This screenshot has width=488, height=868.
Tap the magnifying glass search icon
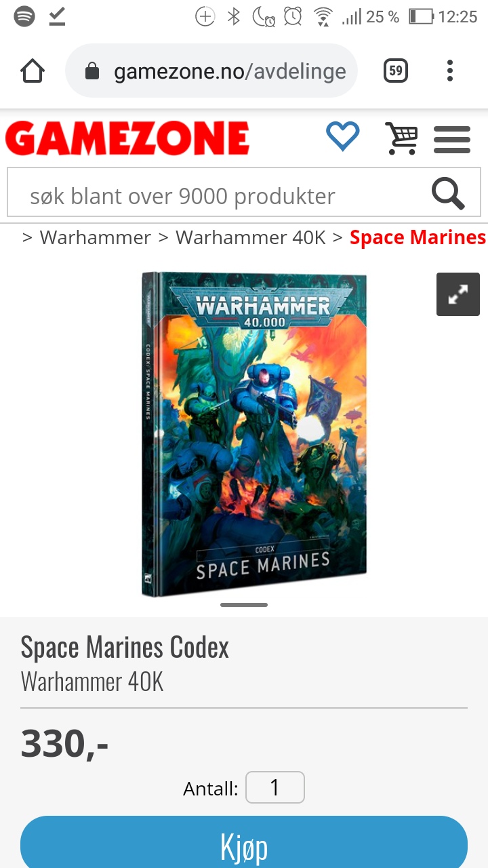coord(448,195)
